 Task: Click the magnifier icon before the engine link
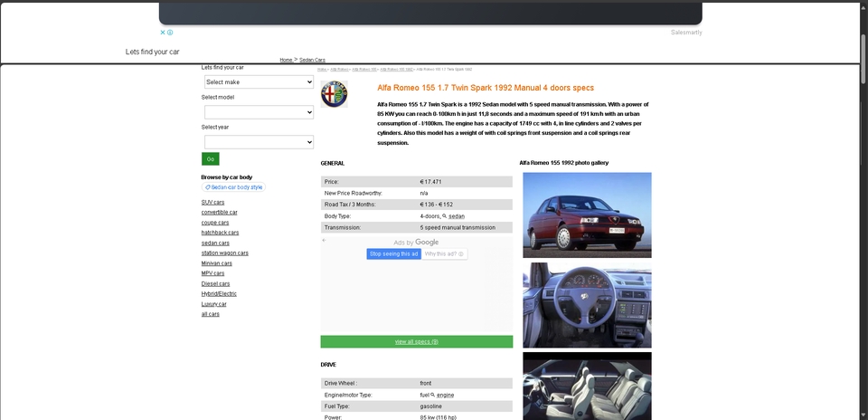coord(432,395)
